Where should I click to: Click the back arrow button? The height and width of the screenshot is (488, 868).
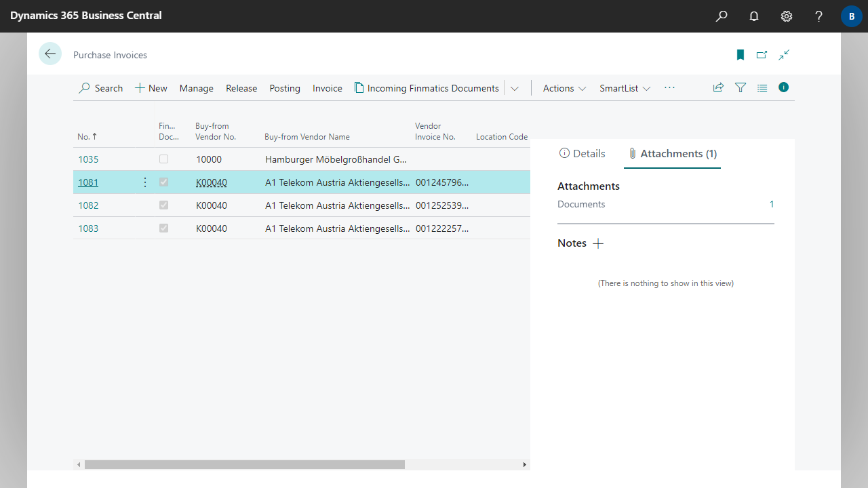click(50, 54)
